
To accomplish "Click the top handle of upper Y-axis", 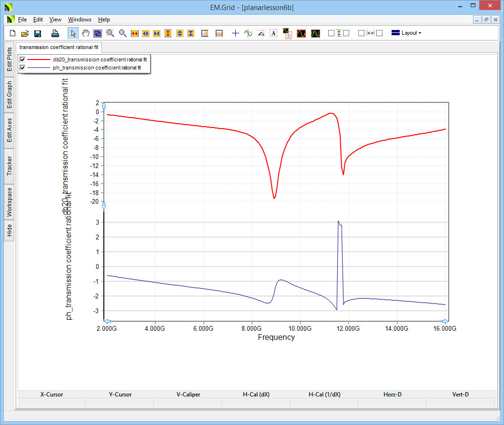I will click(104, 105).
